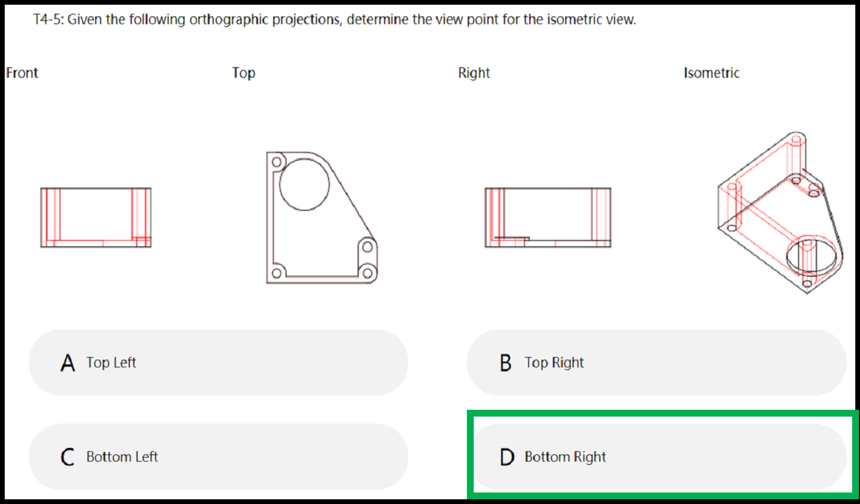
Task: Select answer B Top Right
Action: [656, 362]
